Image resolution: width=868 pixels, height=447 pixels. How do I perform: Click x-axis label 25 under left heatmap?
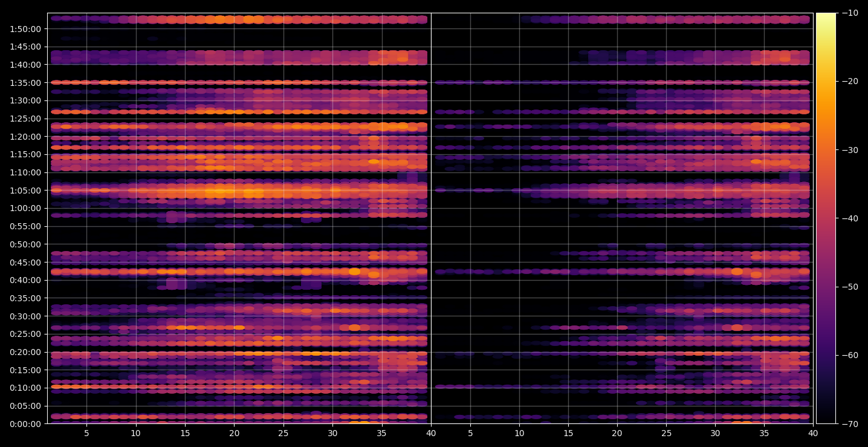(283, 434)
